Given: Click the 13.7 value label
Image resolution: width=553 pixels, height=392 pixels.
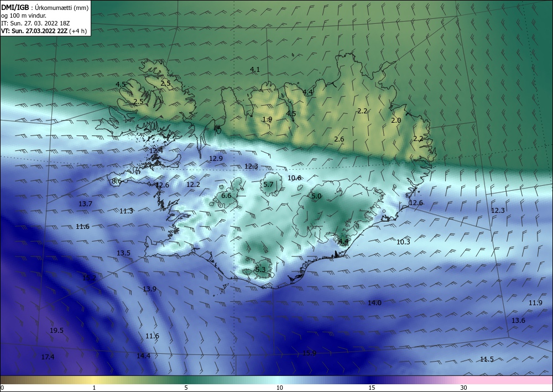Looking at the screenshot, I should [85, 204].
